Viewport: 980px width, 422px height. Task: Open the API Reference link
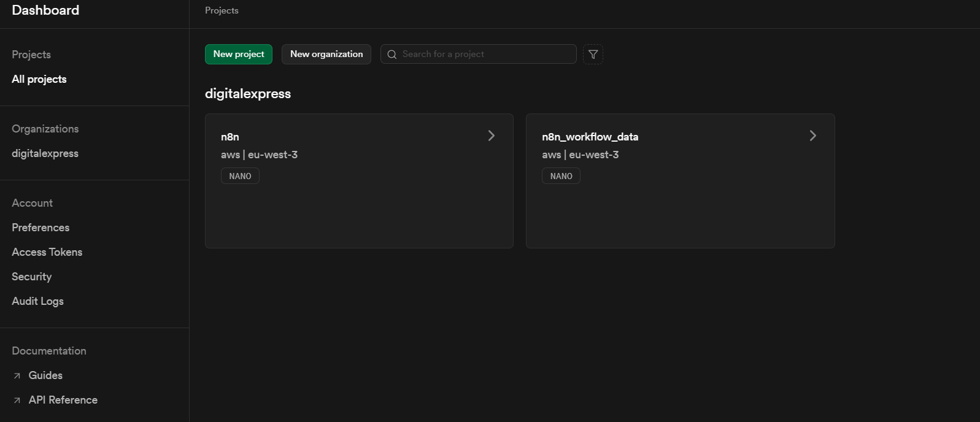[63, 400]
